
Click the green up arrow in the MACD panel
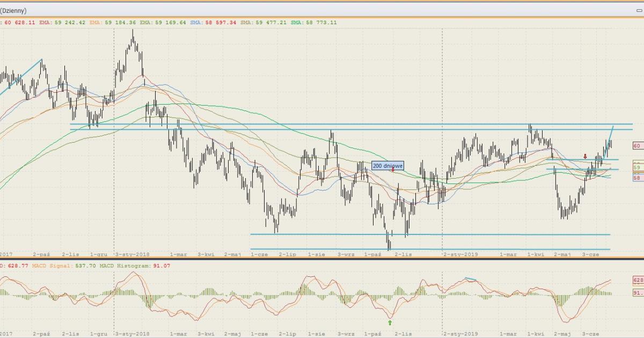pos(390,322)
